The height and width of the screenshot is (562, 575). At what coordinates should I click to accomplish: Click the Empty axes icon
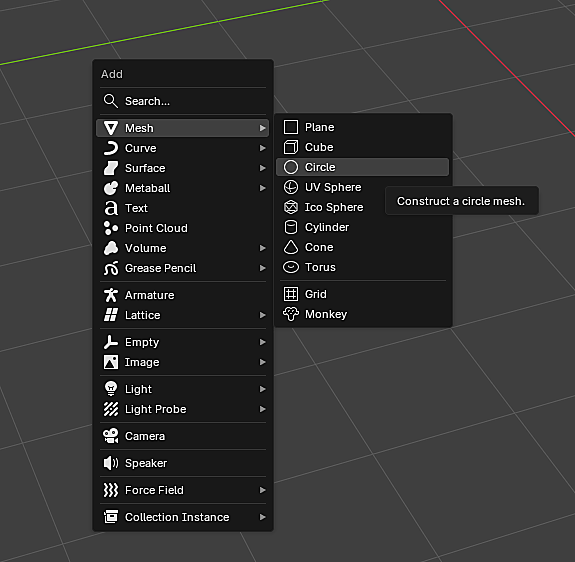click(x=111, y=342)
